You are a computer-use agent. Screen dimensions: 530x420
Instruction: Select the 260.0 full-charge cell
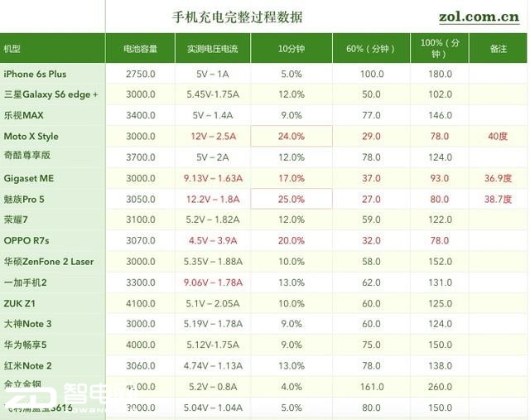[440, 387]
